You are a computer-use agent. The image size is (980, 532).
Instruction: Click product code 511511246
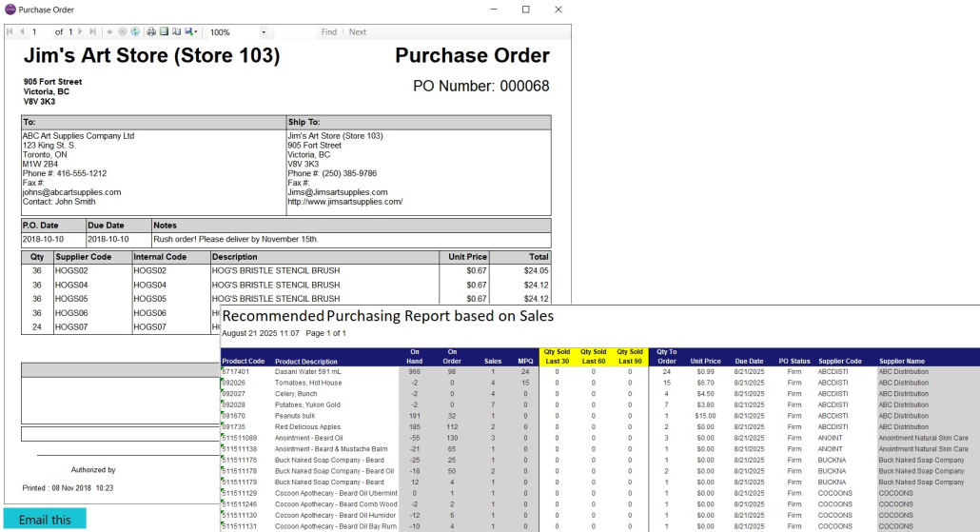tap(240, 503)
